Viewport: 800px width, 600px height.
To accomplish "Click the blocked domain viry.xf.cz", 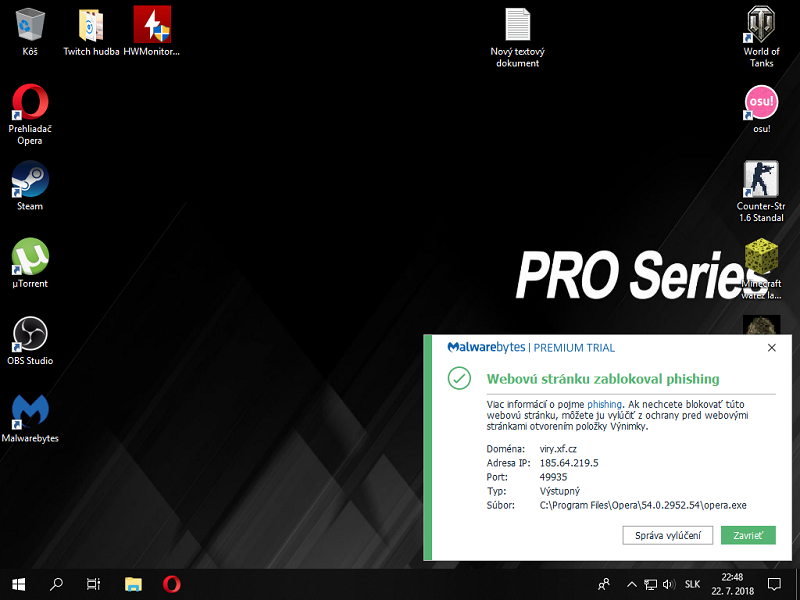I will 558,449.
